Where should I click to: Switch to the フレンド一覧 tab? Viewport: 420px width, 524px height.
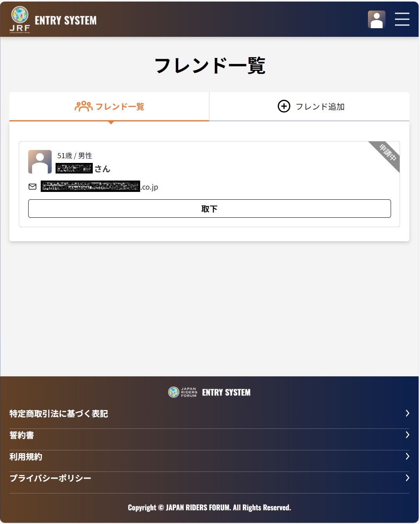click(109, 107)
